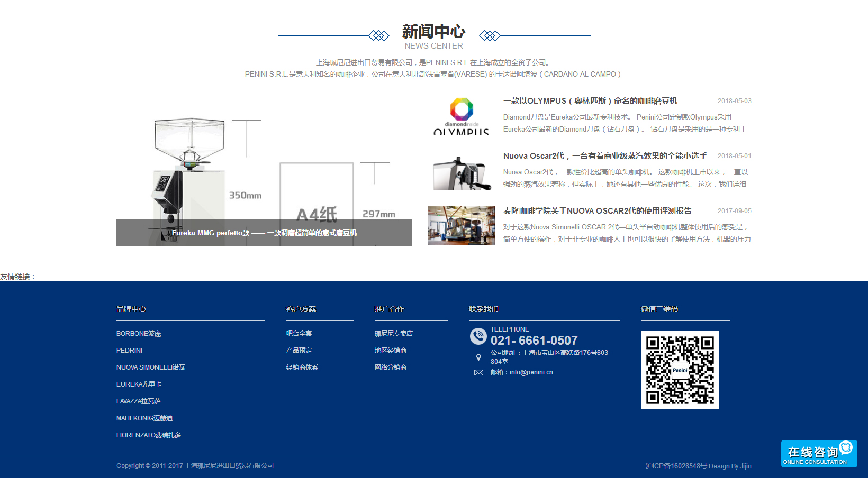
Task: Click the date 2017-09-05
Action: (x=735, y=211)
